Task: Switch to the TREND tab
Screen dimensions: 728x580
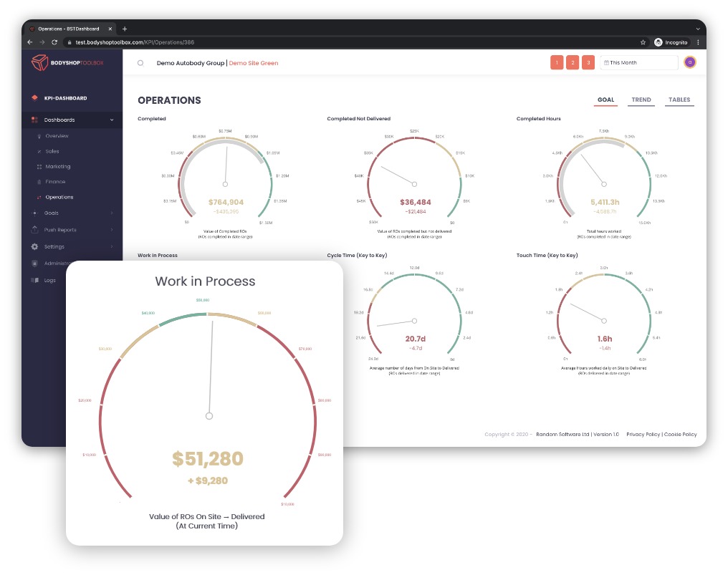Action: [641, 100]
